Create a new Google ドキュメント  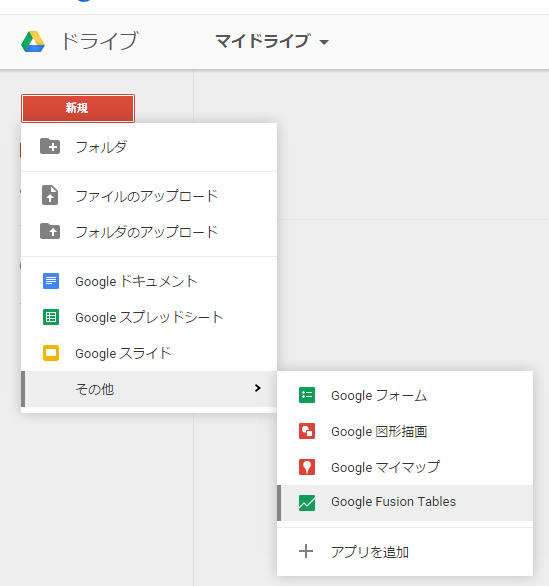tap(149, 281)
